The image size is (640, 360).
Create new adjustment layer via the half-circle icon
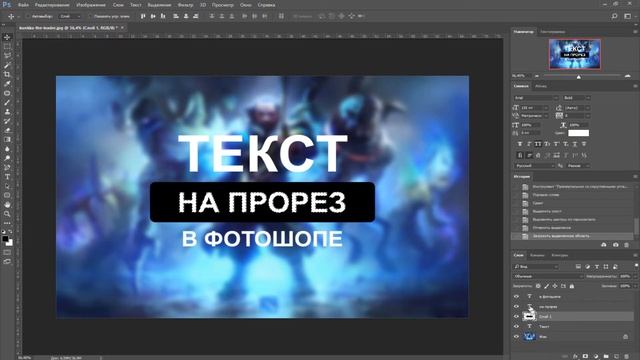pyautogui.click(x=596, y=356)
